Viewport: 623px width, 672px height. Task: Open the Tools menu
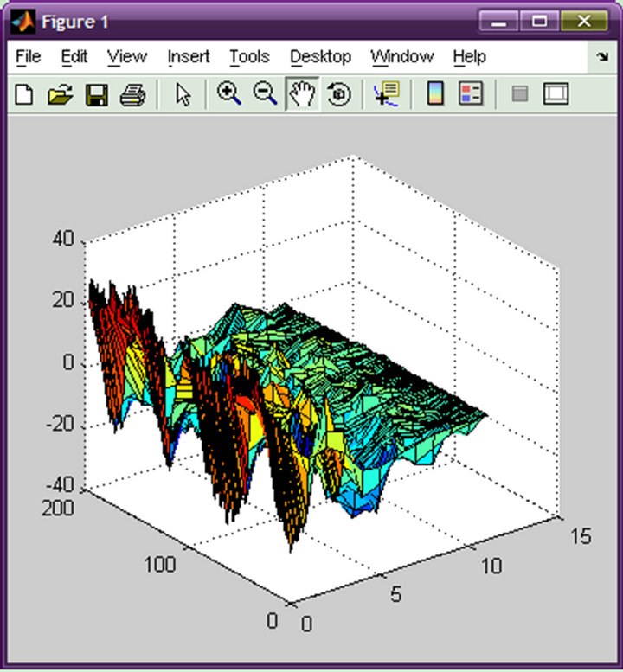[249, 57]
